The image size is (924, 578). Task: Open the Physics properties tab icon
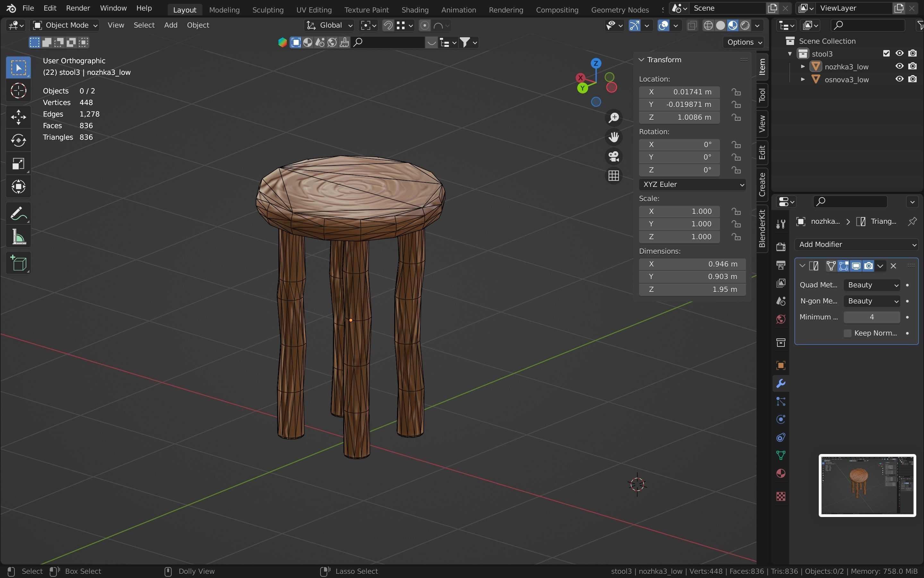[x=781, y=419]
